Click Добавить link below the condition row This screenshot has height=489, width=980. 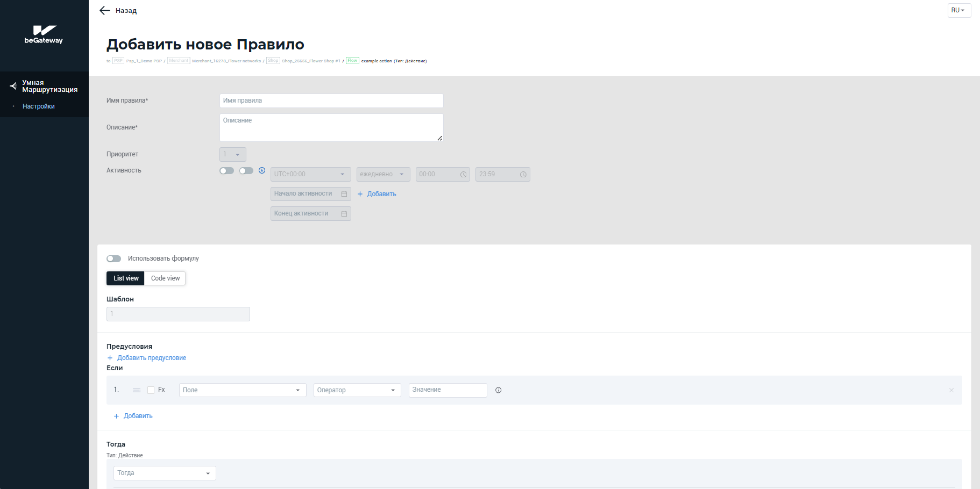click(138, 416)
